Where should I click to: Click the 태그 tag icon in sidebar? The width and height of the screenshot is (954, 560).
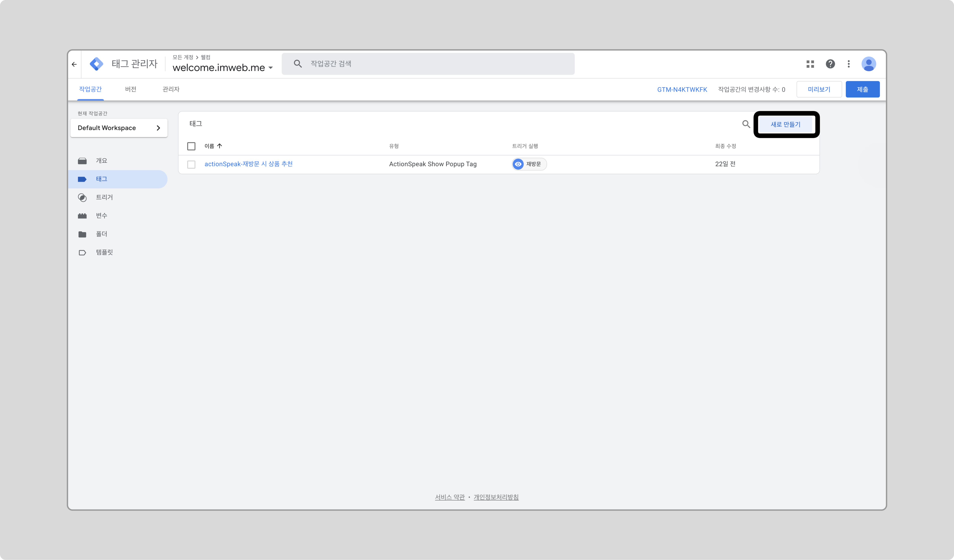(82, 179)
